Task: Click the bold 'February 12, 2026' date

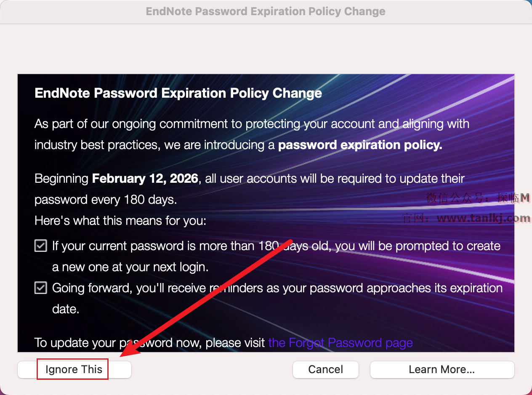Action: point(145,179)
